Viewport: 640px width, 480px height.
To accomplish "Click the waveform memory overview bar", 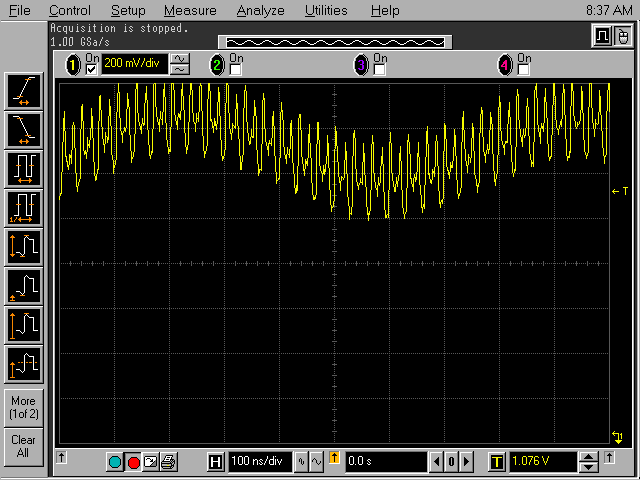I will (x=334, y=42).
